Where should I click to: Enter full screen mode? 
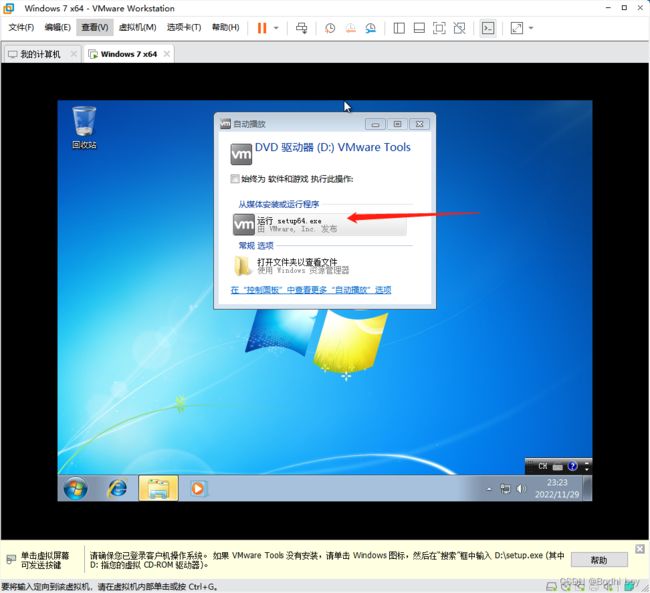click(439, 28)
